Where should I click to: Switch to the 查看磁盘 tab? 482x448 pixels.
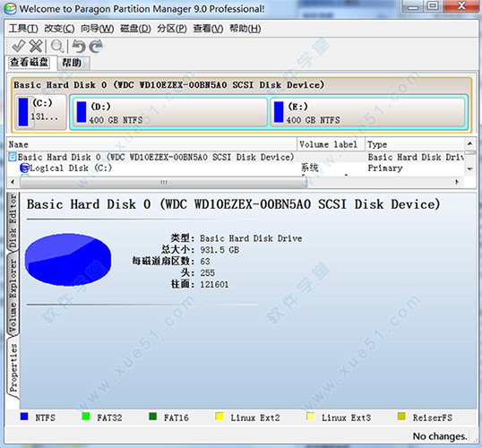tap(30, 63)
